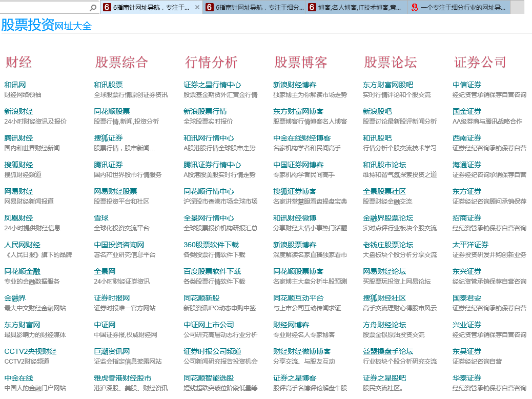Open 益盟操盘手论坛 link
This screenshot has height=399, width=532.
388,351
